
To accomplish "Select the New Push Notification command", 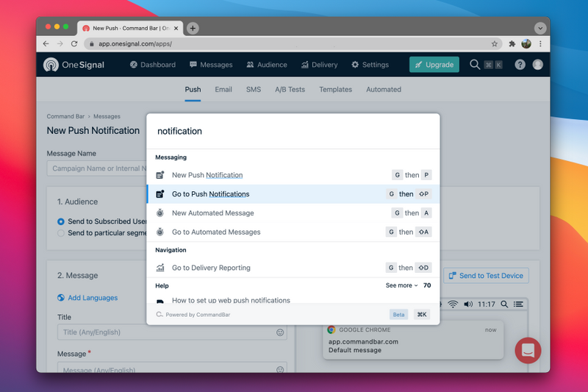I will pyautogui.click(x=293, y=175).
